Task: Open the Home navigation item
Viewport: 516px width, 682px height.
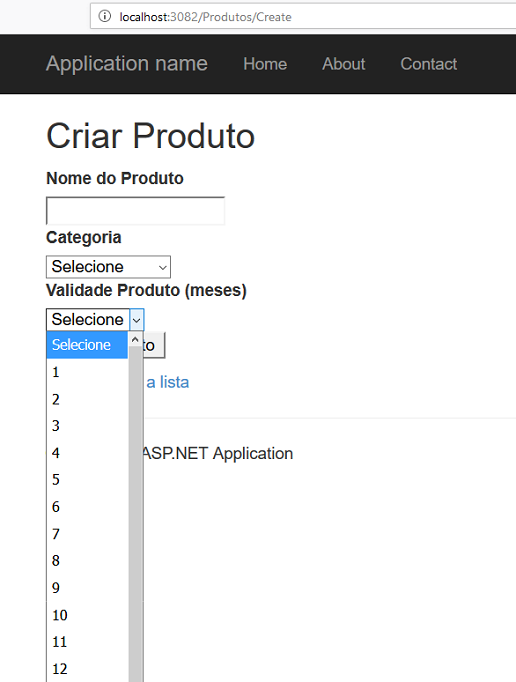Action: coord(265,64)
